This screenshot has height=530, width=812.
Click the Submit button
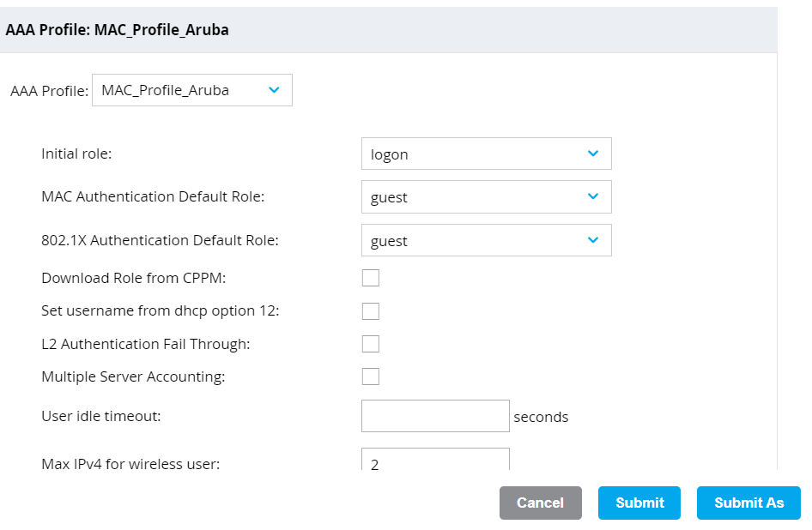(x=639, y=503)
